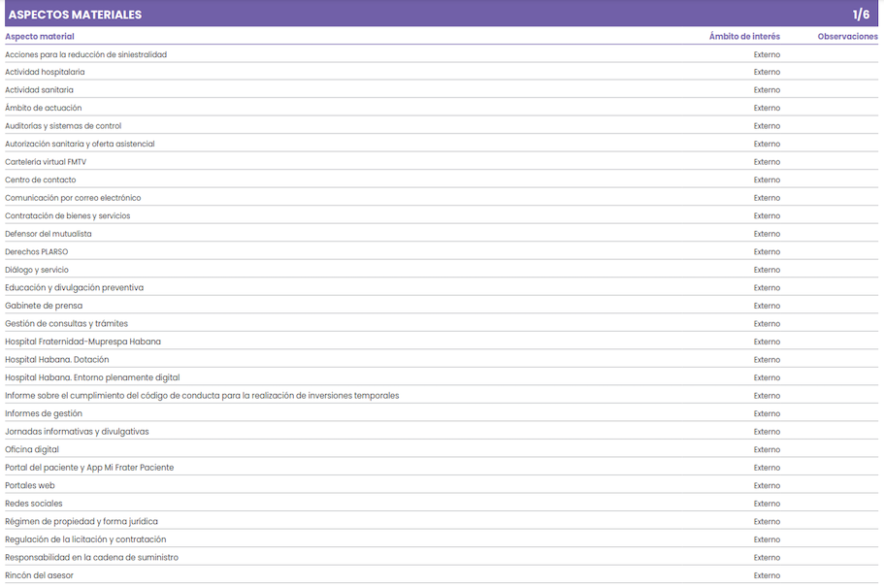Select the 'Defensor del mutualista' row
The image size is (884, 588).
coord(442,234)
